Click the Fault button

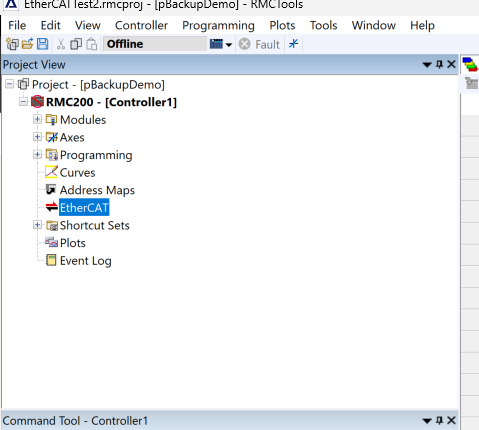pyautogui.click(x=259, y=44)
